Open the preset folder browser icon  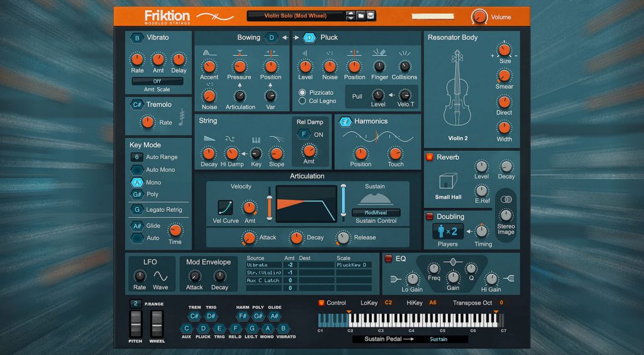tap(361, 16)
